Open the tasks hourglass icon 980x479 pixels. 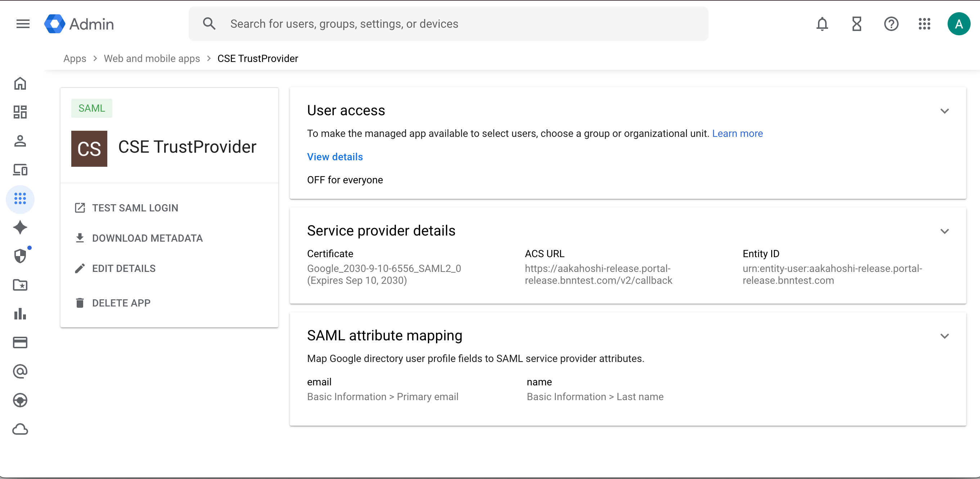(x=857, y=24)
